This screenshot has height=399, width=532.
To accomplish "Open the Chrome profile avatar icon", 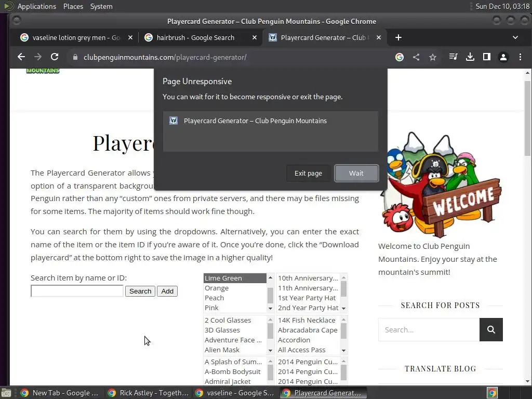I will click(x=503, y=57).
